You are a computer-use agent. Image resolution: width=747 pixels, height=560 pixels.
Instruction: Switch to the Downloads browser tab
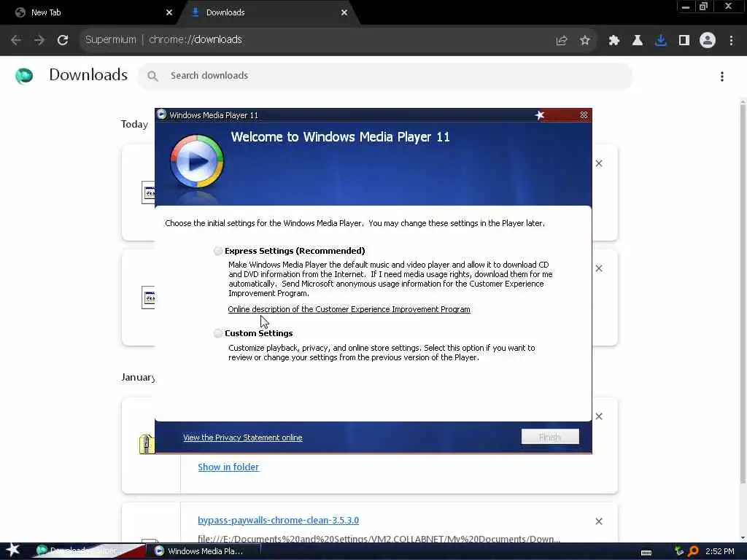pyautogui.click(x=269, y=12)
